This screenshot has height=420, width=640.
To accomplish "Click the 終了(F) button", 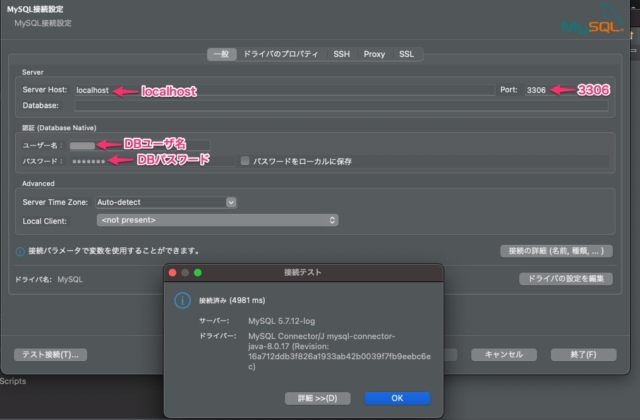I will click(x=583, y=355).
